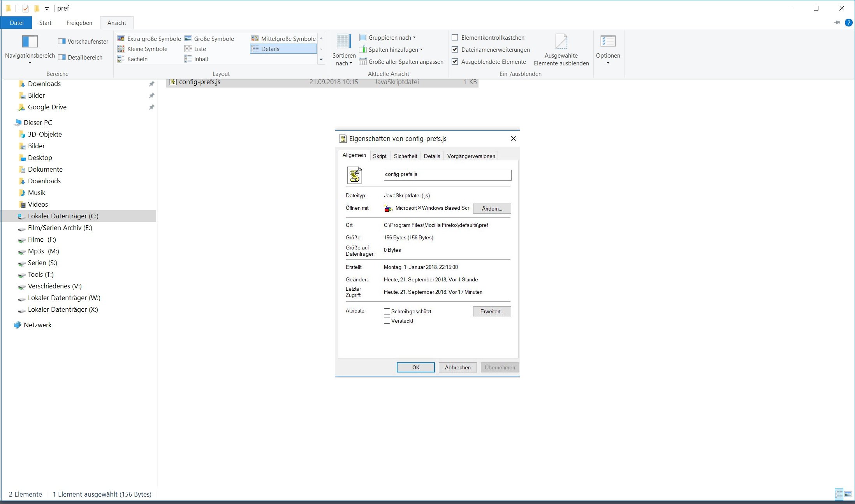
Task: Click the Navigationsbereich pane icon
Action: click(x=30, y=42)
